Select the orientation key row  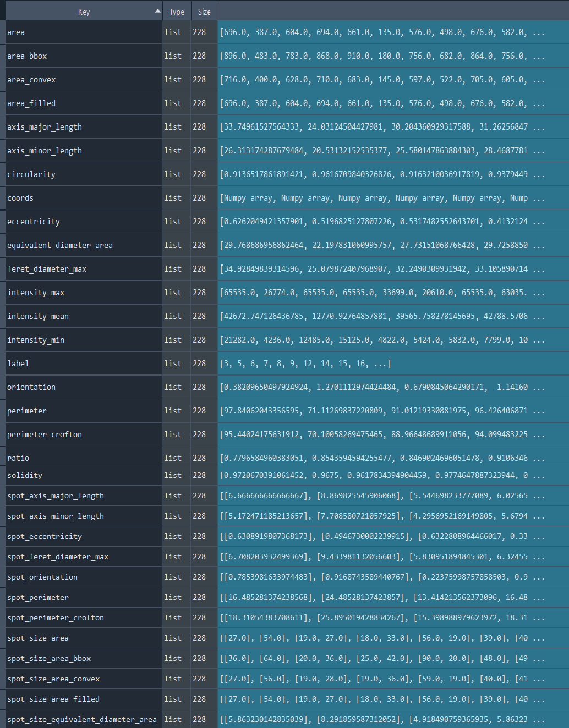point(31,387)
